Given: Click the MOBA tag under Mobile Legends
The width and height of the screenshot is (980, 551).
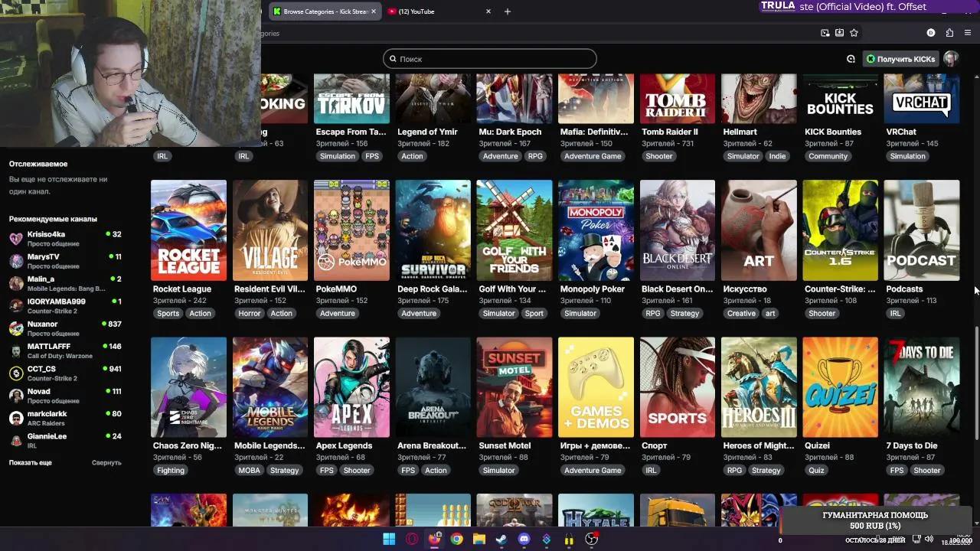Looking at the screenshot, I should click(250, 470).
